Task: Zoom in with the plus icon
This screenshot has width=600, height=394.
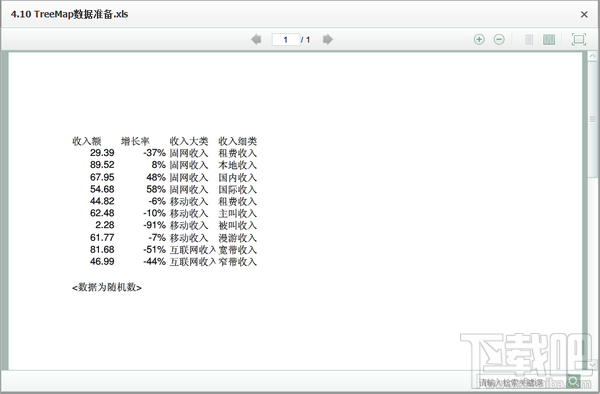Action: [x=479, y=39]
